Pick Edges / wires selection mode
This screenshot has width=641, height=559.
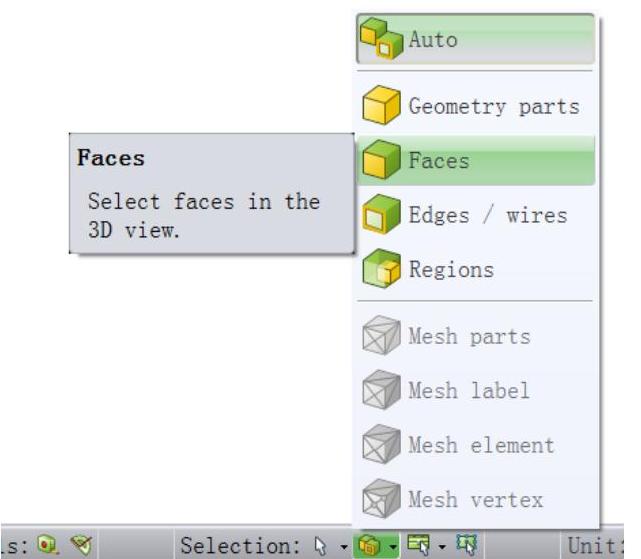tap(475, 214)
